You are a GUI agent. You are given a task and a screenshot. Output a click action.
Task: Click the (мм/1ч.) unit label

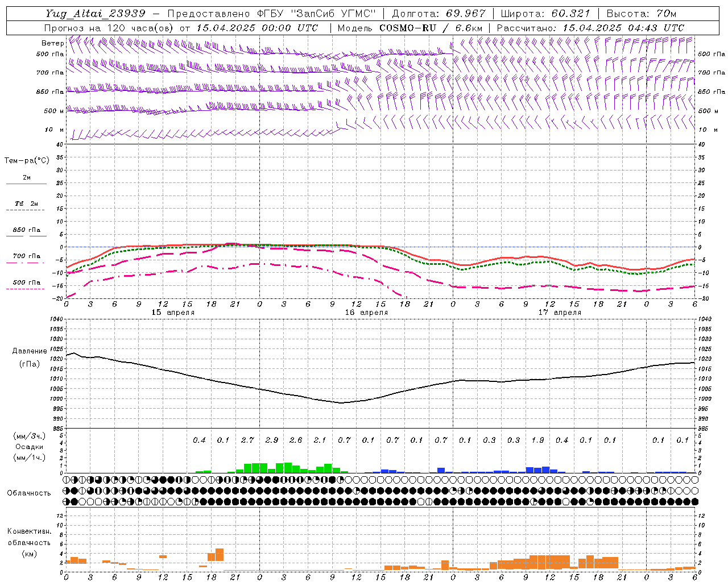[29, 458]
